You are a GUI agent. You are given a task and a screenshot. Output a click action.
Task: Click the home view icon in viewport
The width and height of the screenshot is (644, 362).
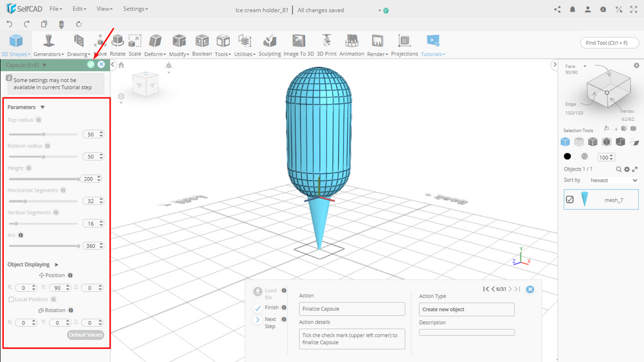[x=121, y=65]
